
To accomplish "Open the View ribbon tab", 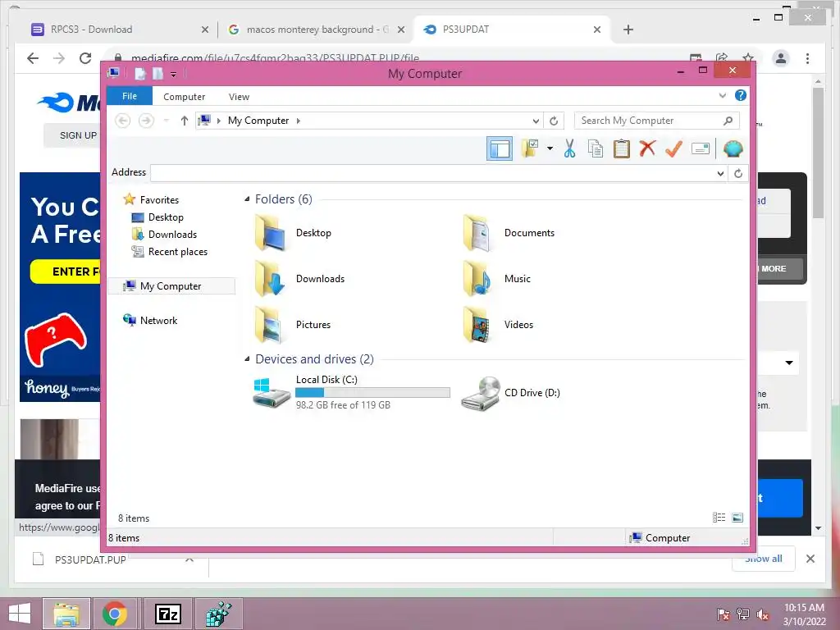I will (239, 97).
